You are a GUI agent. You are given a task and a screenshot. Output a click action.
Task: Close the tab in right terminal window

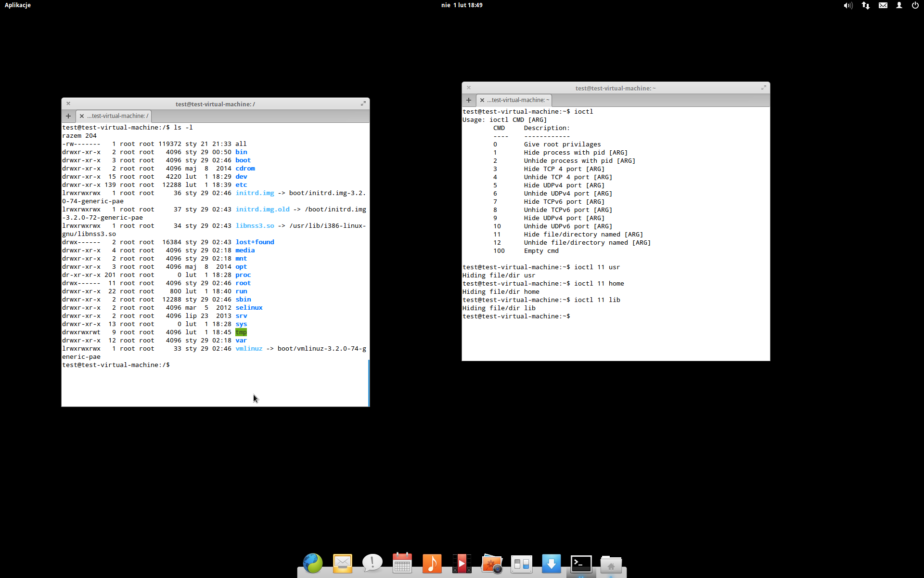[x=482, y=100]
